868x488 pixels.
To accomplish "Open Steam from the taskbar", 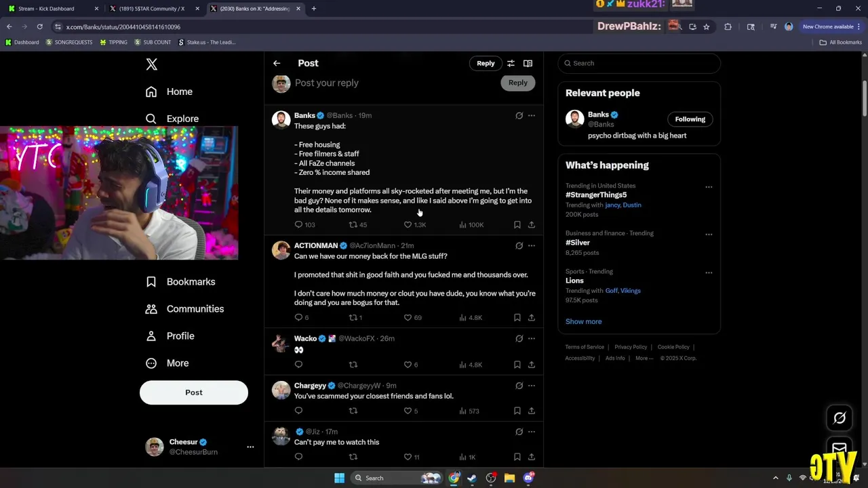I will [x=472, y=479].
